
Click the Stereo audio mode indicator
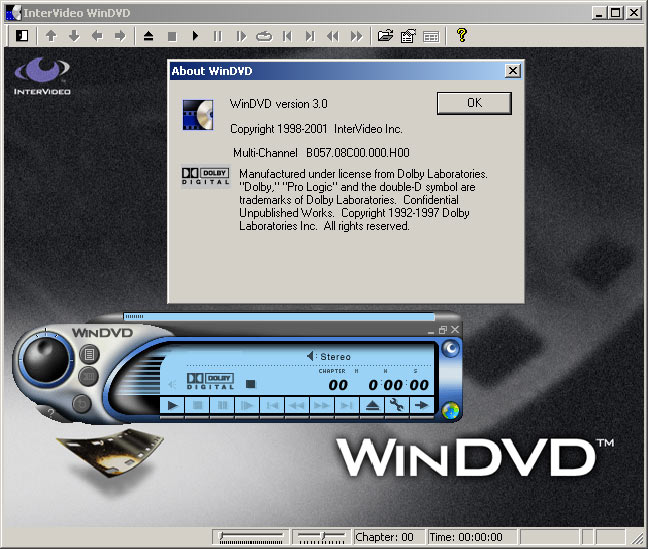329,356
